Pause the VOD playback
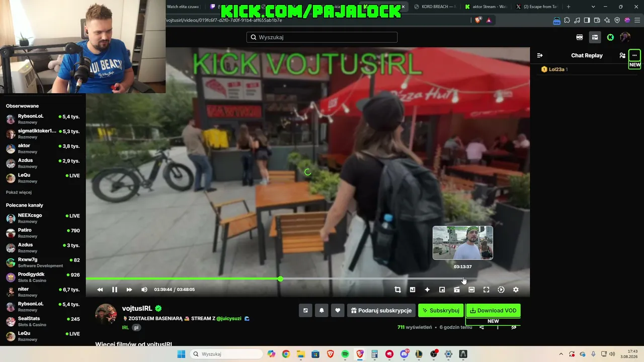 pyautogui.click(x=114, y=290)
